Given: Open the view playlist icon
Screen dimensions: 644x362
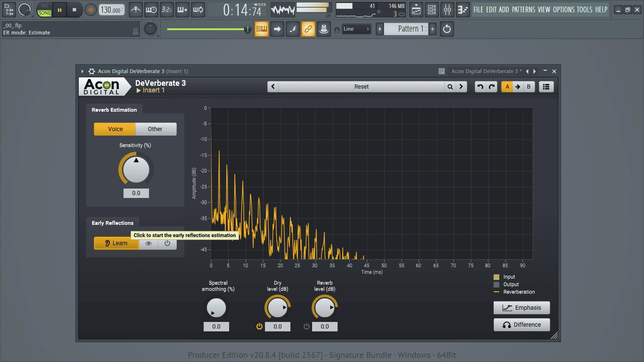Looking at the screenshot, I should [416, 9].
